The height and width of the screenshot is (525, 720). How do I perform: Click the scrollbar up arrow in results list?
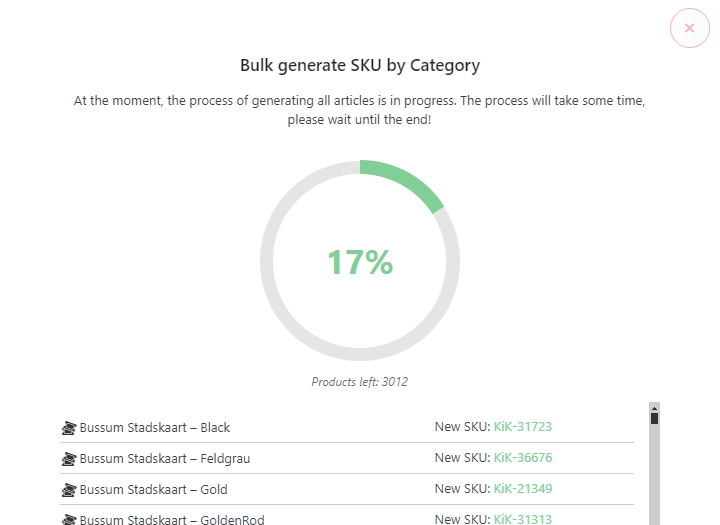[654, 408]
